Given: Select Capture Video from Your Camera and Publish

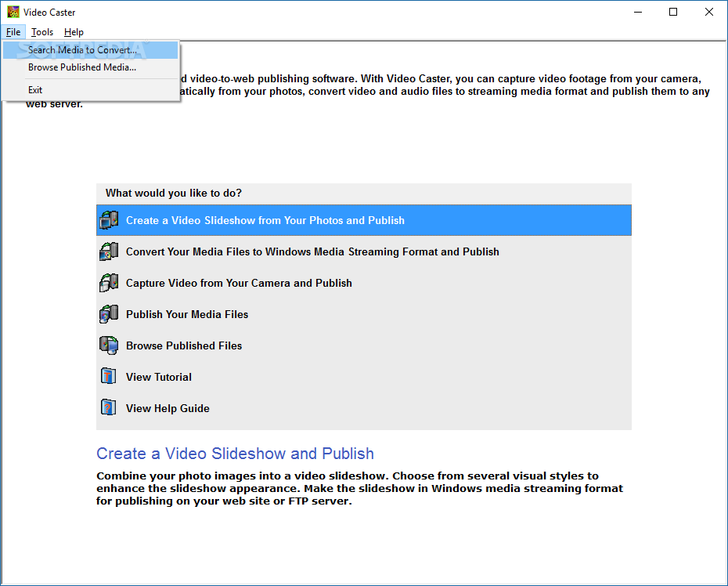Looking at the screenshot, I should pyautogui.click(x=364, y=283).
